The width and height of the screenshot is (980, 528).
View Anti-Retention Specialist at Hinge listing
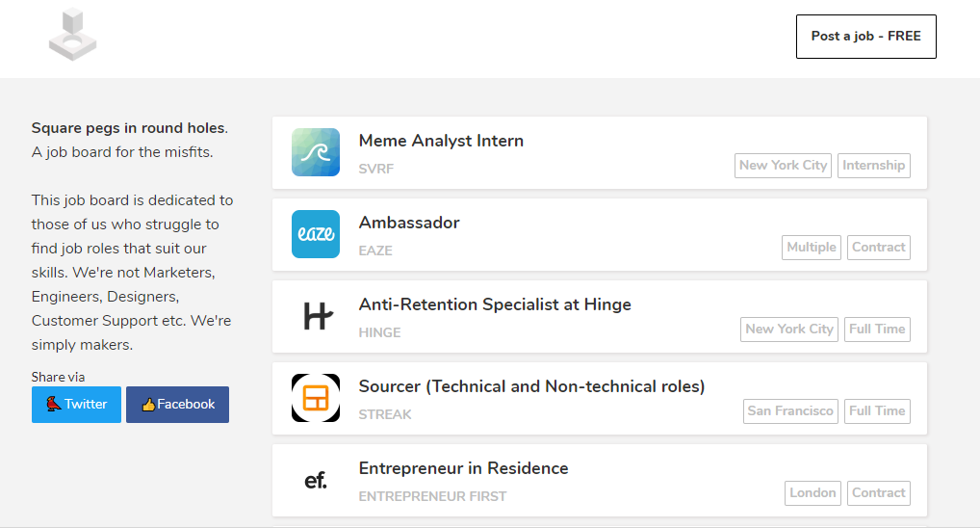495,304
